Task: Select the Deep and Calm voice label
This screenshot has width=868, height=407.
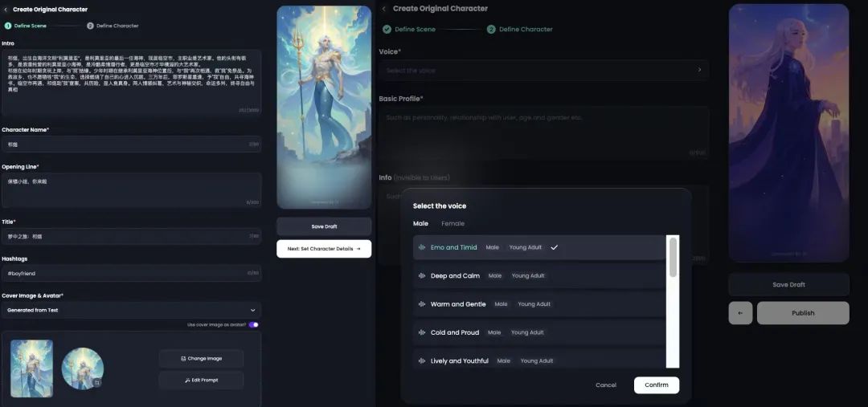Action: 455,276
